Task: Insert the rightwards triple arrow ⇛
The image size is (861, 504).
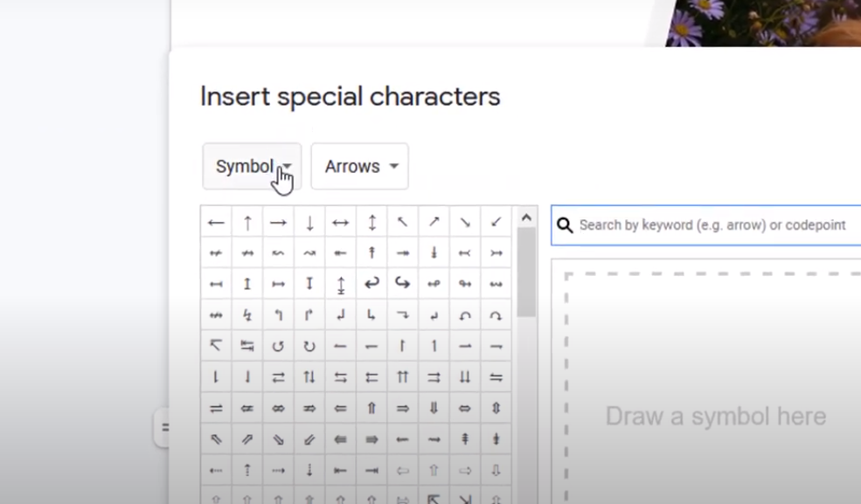Action: coord(371,438)
